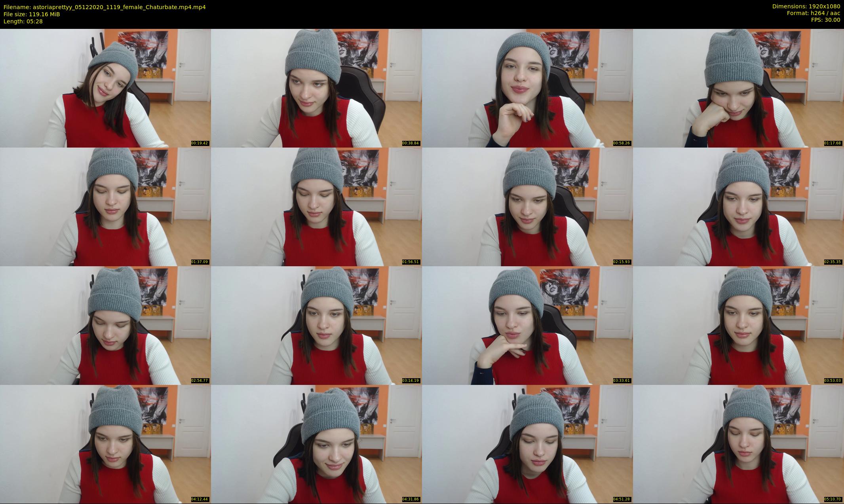Click the frame stamped 02:54.77
The width and height of the screenshot is (844, 504).
(x=105, y=325)
